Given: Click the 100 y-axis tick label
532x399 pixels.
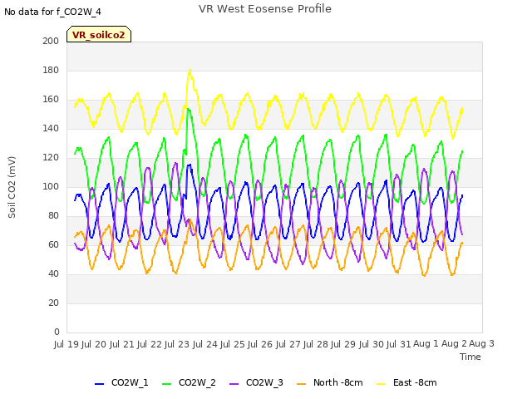Looking at the screenshot, I should [51, 186].
